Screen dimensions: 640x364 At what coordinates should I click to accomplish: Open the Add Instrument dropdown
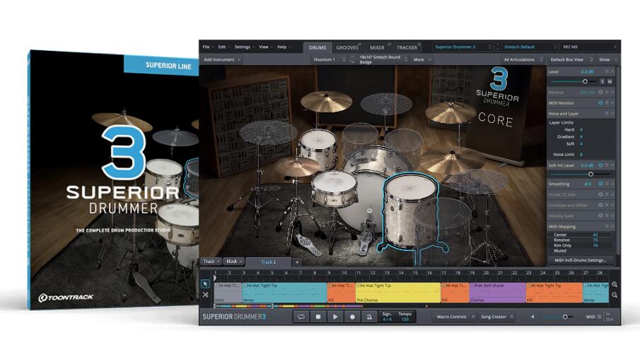pyautogui.click(x=222, y=59)
